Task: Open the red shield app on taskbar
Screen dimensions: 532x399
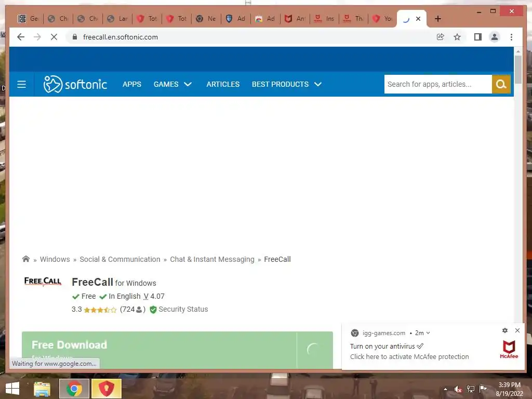Action: (x=106, y=389)
